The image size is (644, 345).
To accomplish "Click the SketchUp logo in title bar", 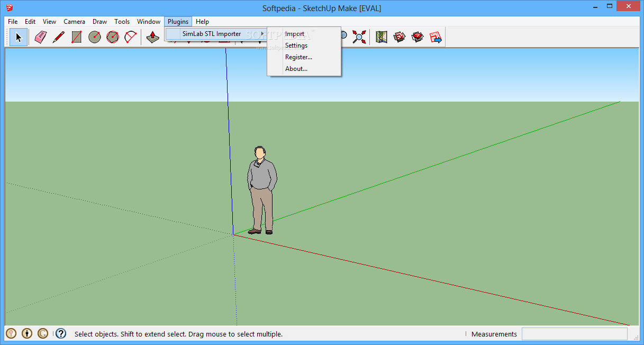I will pos(10,8).
